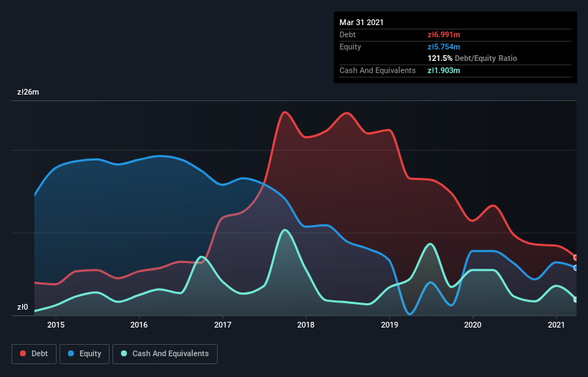This screenshot has height=377, width=588.
Task: Click the blue Equity endpoint marker
Action: tap(576, 268)
